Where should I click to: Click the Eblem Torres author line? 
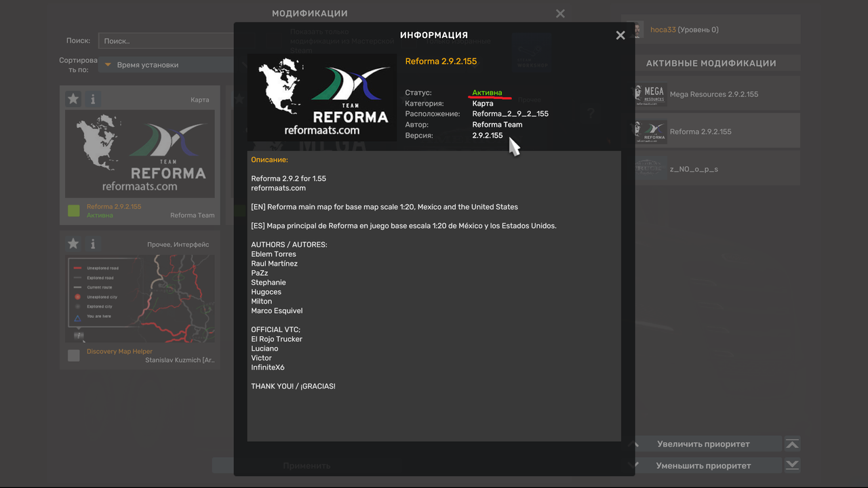pos(273,254)
